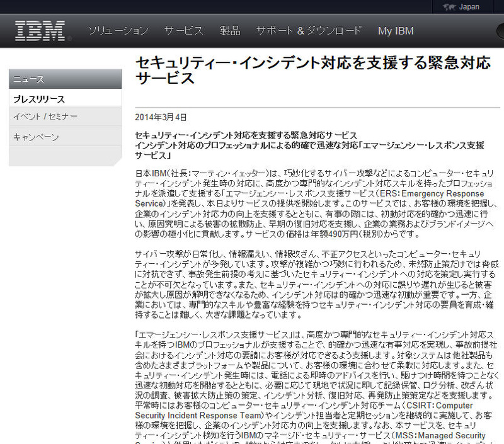Viewport: 504px width, 444px height.
Task: Open the Japan country selector link
Action: point(469,7)
